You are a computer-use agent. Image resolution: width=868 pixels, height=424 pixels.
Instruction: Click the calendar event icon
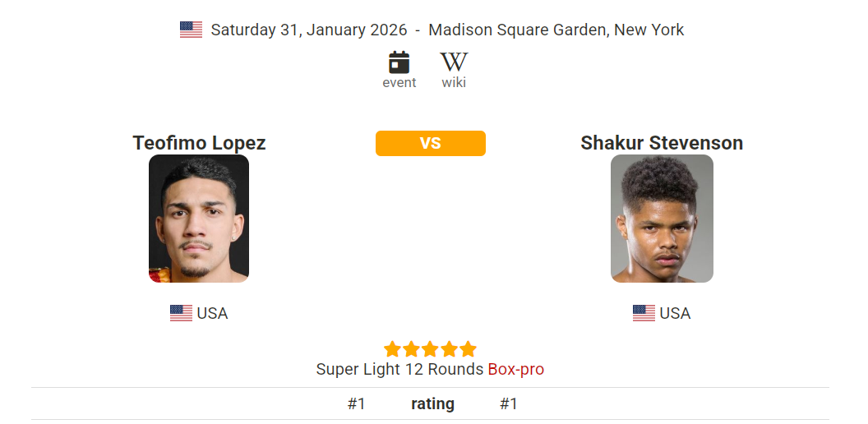pos(399,62)
